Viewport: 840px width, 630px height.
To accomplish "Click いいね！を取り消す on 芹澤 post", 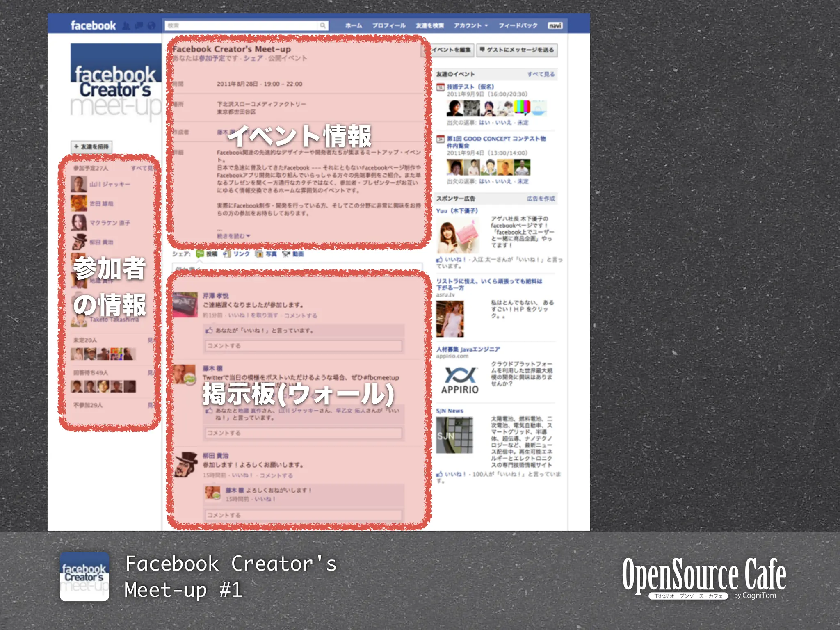I will click(253, 315).
